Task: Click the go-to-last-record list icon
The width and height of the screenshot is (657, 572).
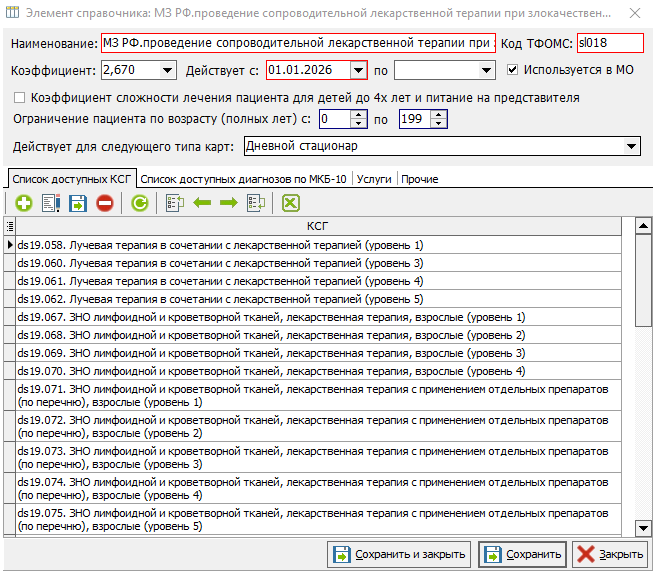Action: coord(256,203)
